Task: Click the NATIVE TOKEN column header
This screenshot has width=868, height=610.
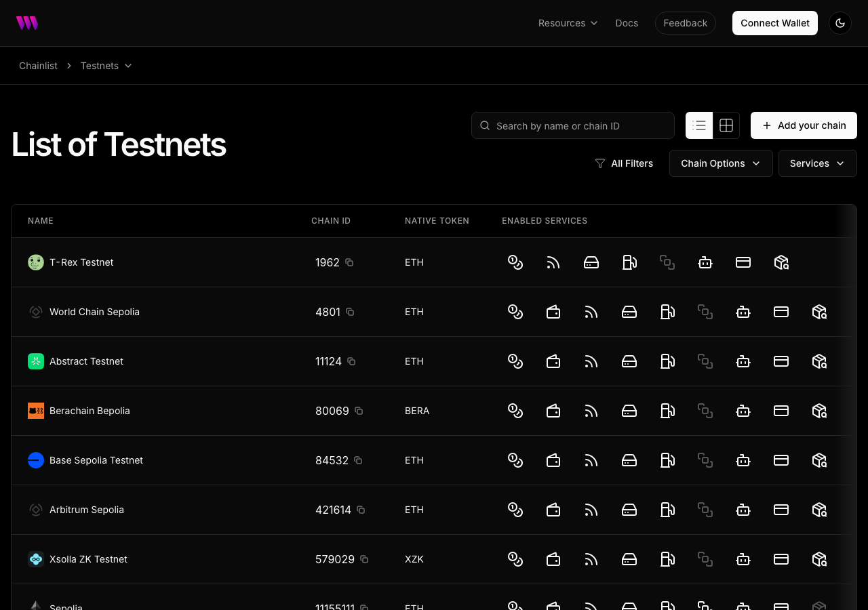Action: pyautogui.click(x=437, y=221)
